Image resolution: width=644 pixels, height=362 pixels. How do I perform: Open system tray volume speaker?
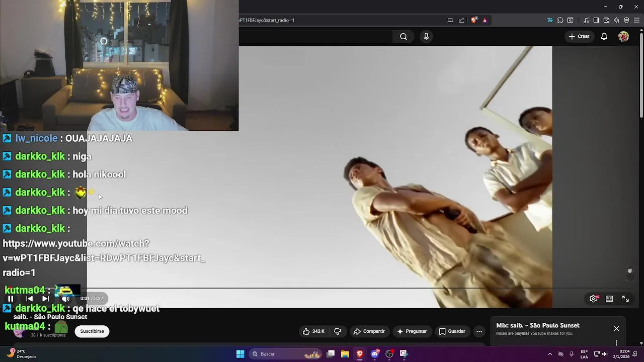click(x=605, y=354)
